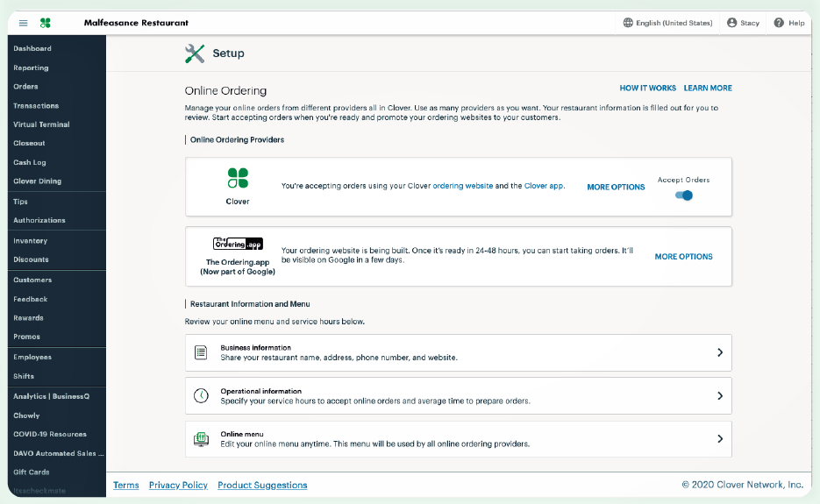Click the HOW IT WORKS link

pos(647,89)
